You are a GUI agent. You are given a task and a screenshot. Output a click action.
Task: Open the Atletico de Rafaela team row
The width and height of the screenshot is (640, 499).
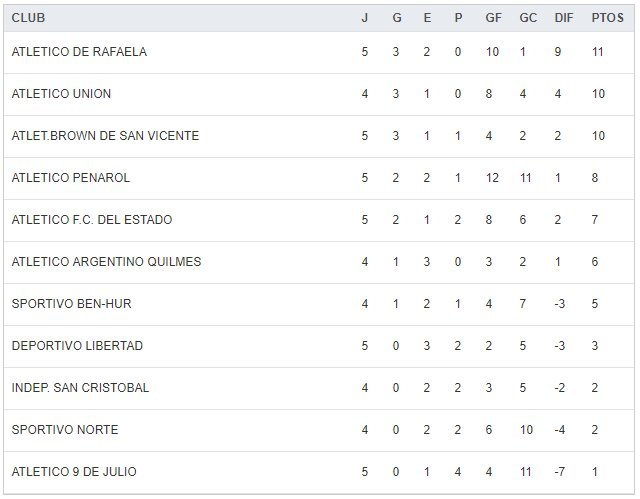point(79,52)
